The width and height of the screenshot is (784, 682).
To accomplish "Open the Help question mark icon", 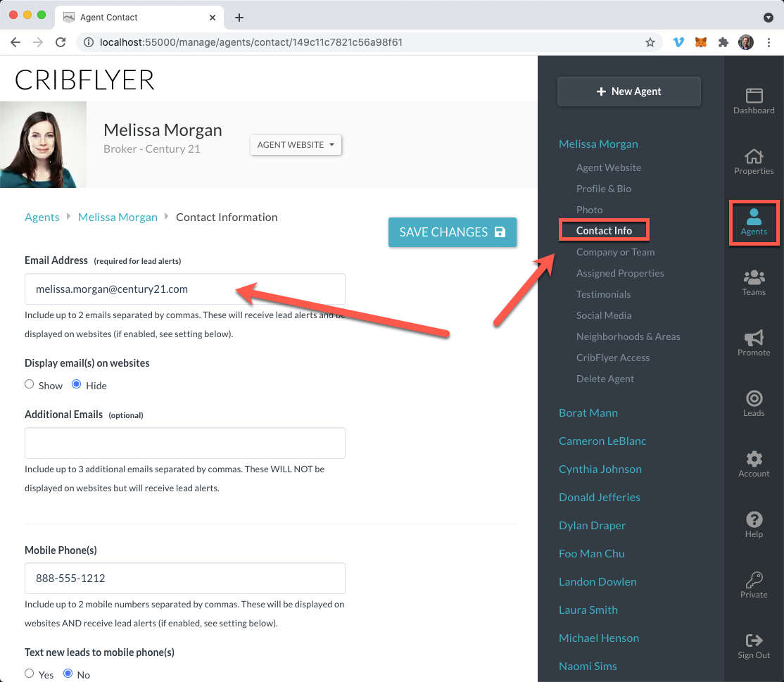I will click(x=754, y=524).
